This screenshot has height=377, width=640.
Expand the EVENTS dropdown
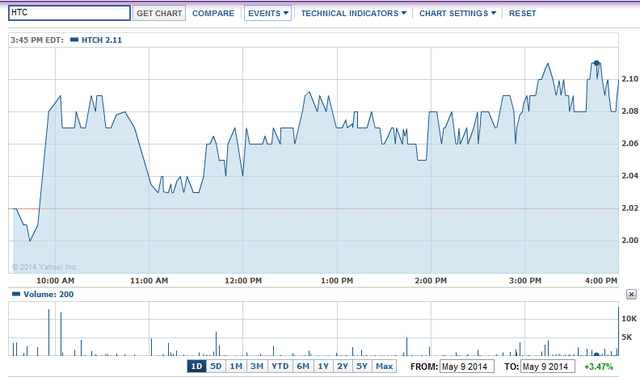(268, 13)
